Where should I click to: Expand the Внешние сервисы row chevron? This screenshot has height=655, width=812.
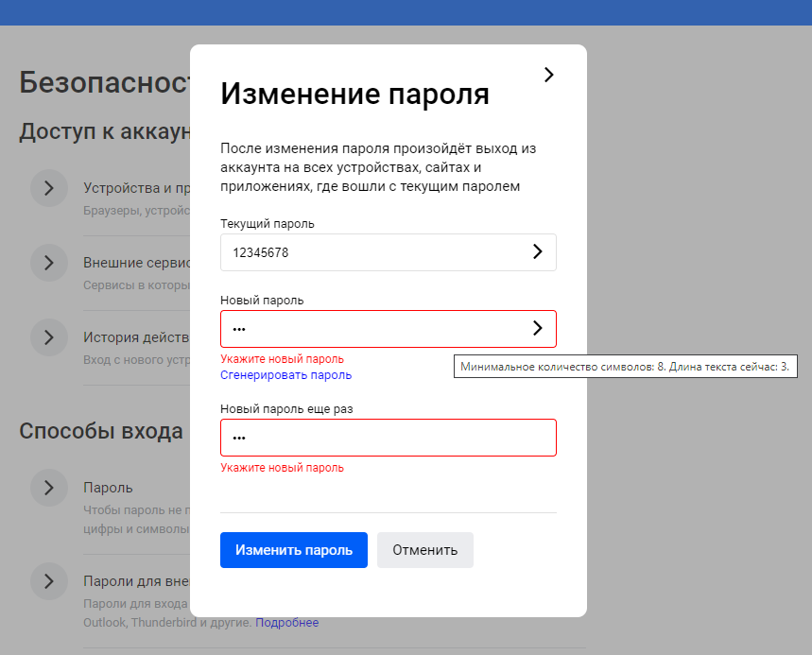pos(49,263)
